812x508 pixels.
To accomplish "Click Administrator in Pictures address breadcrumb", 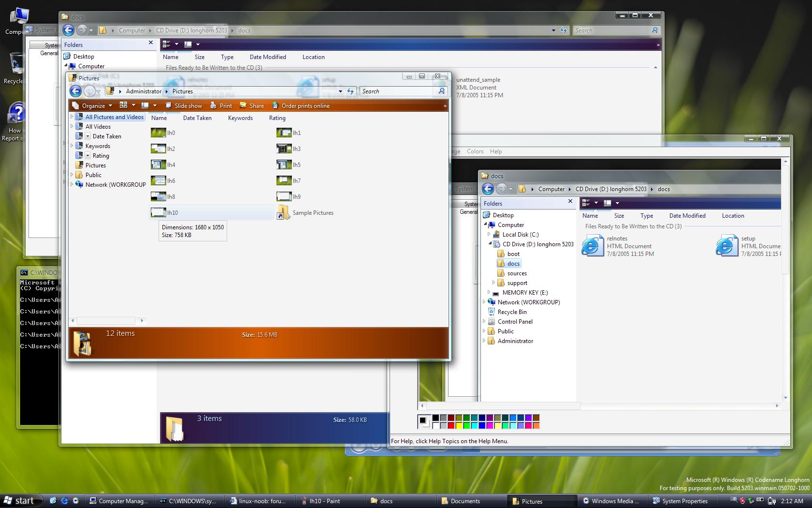I will (144, 91).
